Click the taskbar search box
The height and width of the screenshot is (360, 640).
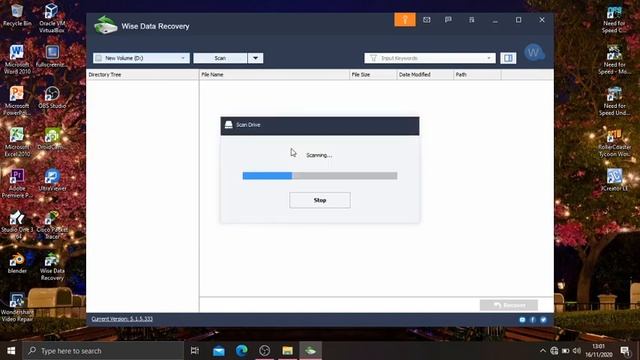point(103,351)
